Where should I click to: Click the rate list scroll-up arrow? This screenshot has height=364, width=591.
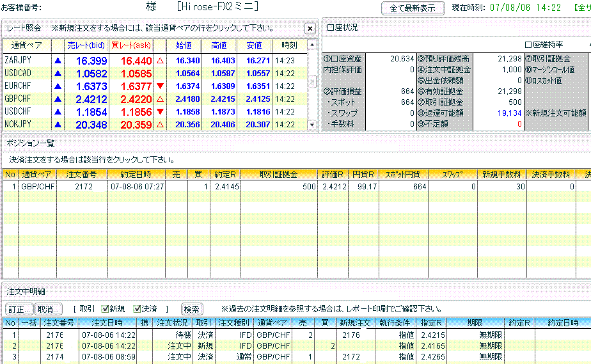click(311, 45)
